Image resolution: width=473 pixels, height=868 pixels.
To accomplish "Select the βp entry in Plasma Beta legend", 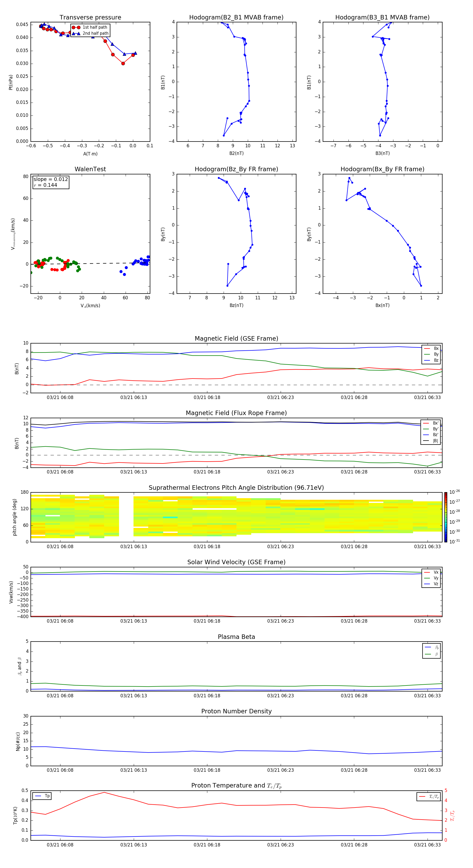I will pyautogui.click(x=431, y=647).
